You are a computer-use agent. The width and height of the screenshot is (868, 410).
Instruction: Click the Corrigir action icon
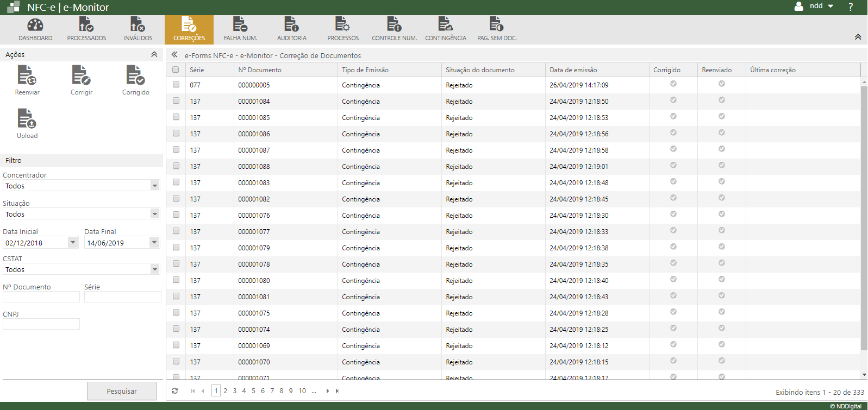(x=82, y=75)
